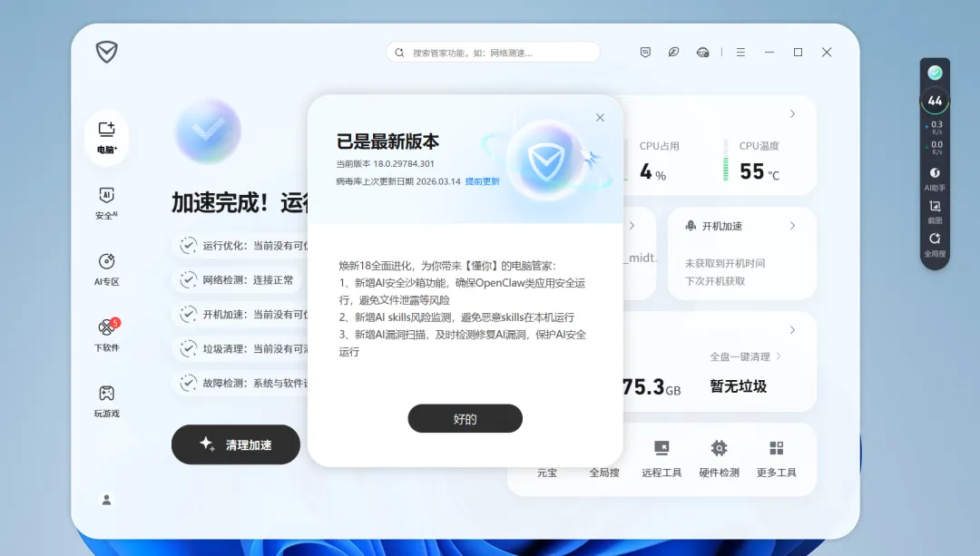Image resolution: width=980 pixels, height=556 pixels.
Task: Click the CPU占用 4% reading
Action: pos(653,171)
